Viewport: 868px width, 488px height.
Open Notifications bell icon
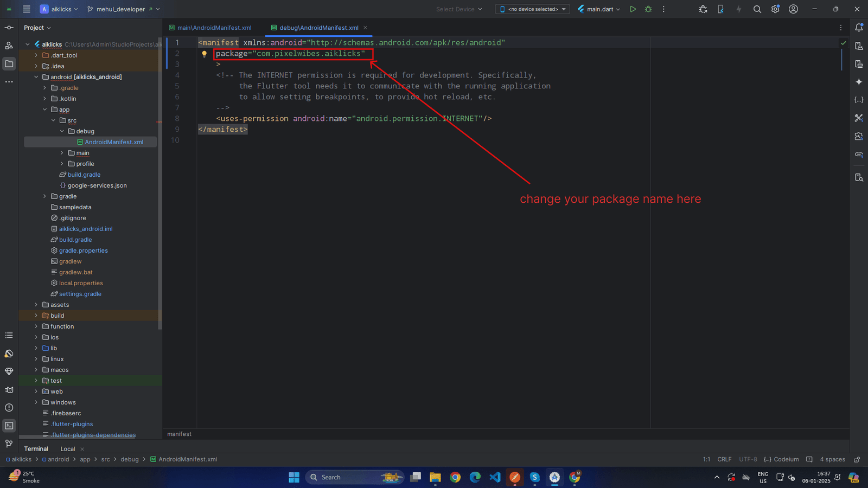859,28
